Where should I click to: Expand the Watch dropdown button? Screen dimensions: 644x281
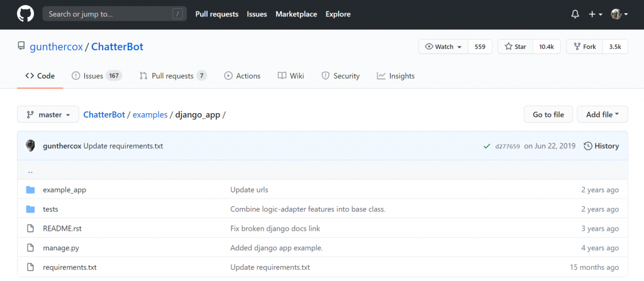(443, 47)
